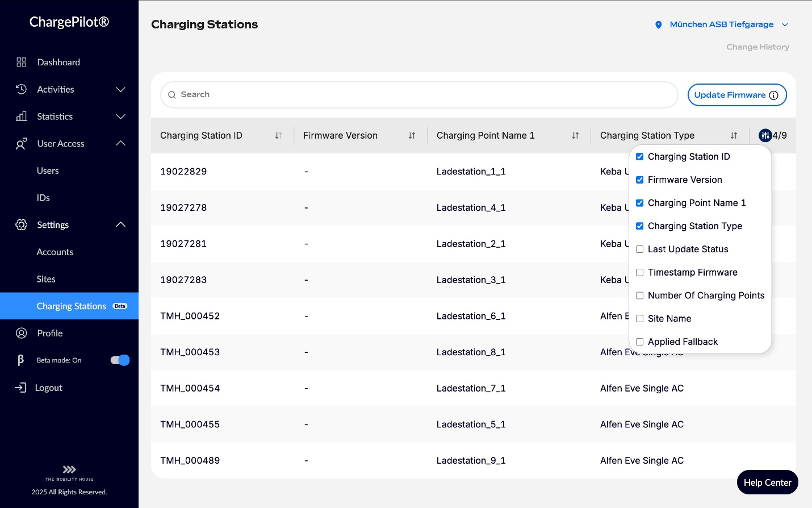This screenshot has height=508, width=812.
Task: Log out via the Logout link
Action: click(49, 388)
